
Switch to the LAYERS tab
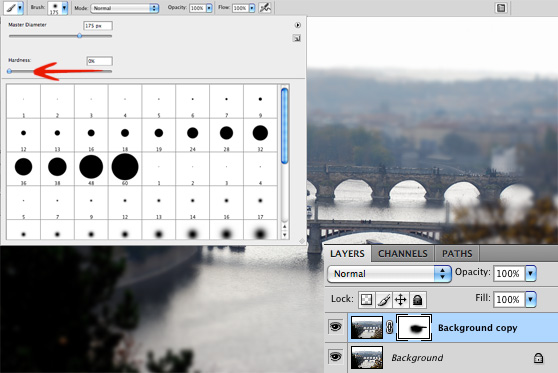coord(347,253)
